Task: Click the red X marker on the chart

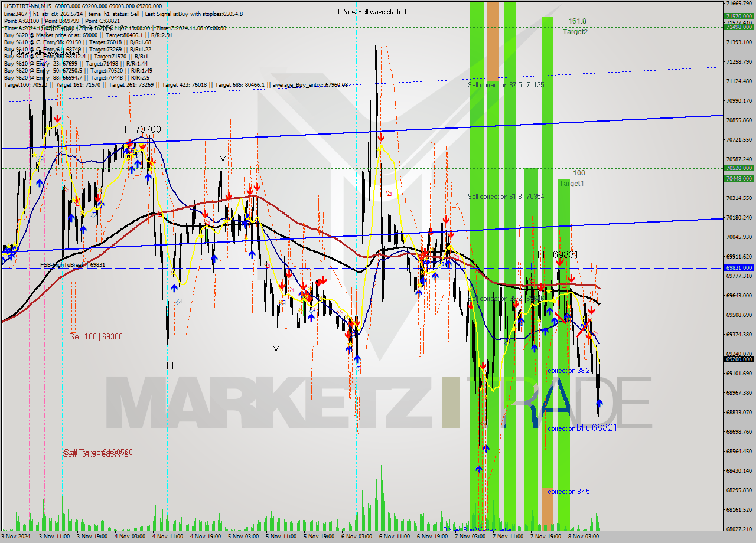Action: pos(584,328)
